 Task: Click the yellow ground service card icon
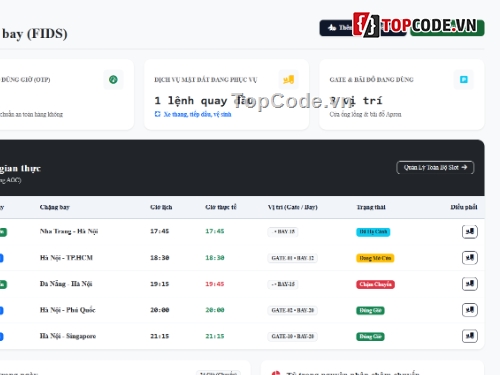(288, 80)
